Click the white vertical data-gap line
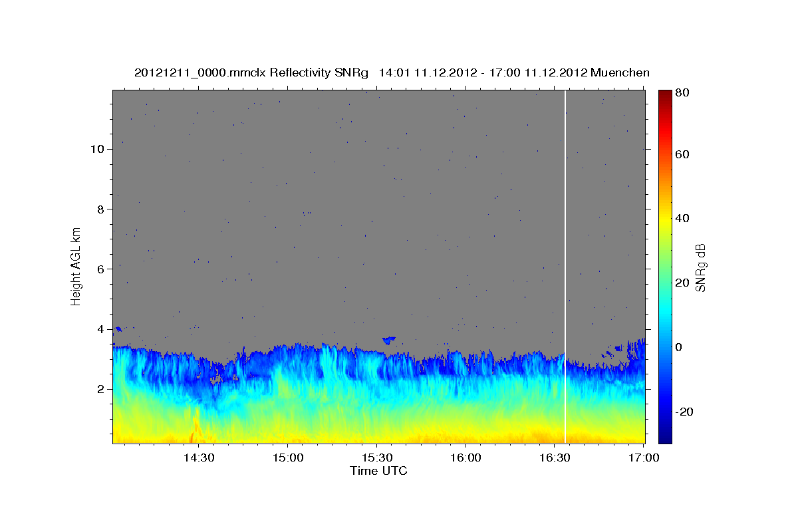Screen dimensions: 798x532 click(x=565, y=267)
